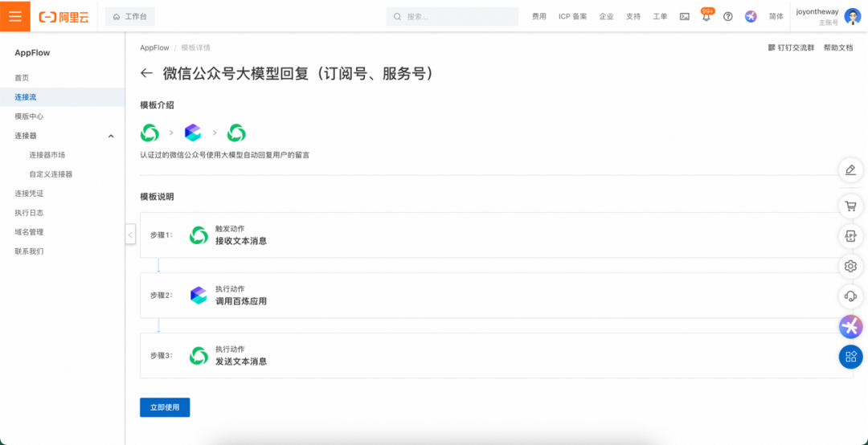The height and width of the screenshot is (445, 868).
Task: Open the 工作台 workbench button
Action: click(x=130, y=17)
